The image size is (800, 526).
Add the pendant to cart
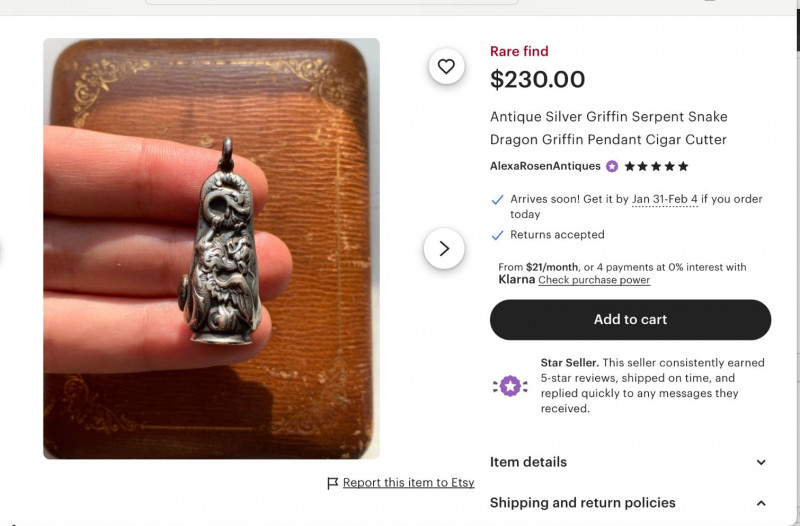tap(630, 320)
